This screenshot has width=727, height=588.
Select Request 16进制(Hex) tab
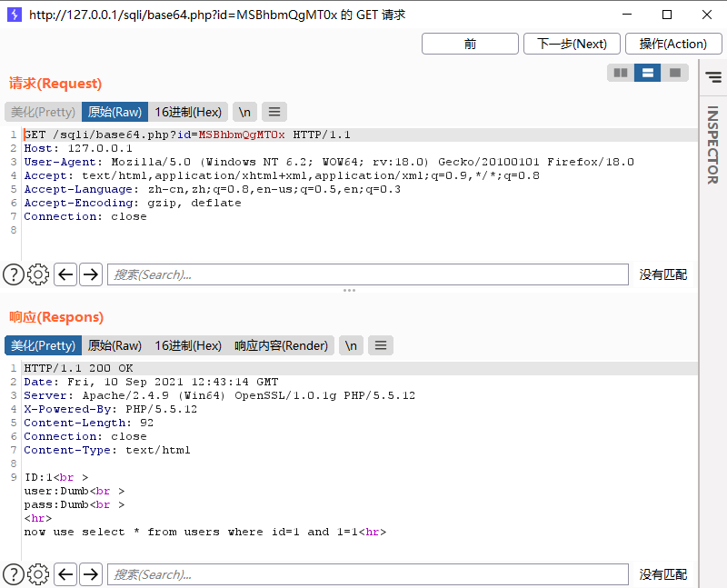(188, 112)
